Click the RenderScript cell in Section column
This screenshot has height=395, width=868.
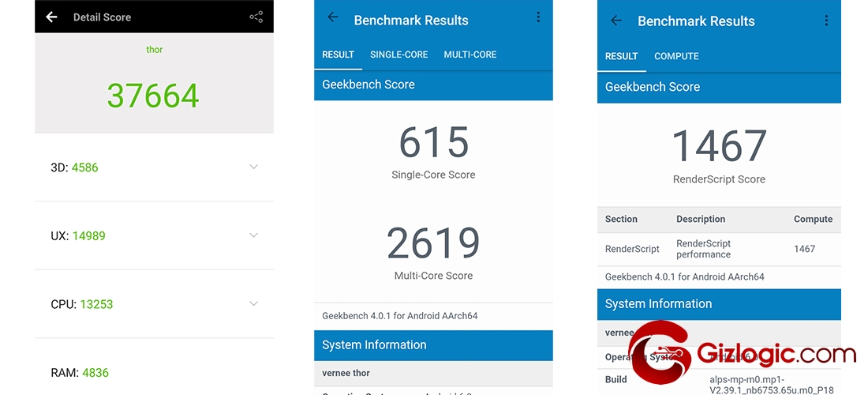[632, 249]
